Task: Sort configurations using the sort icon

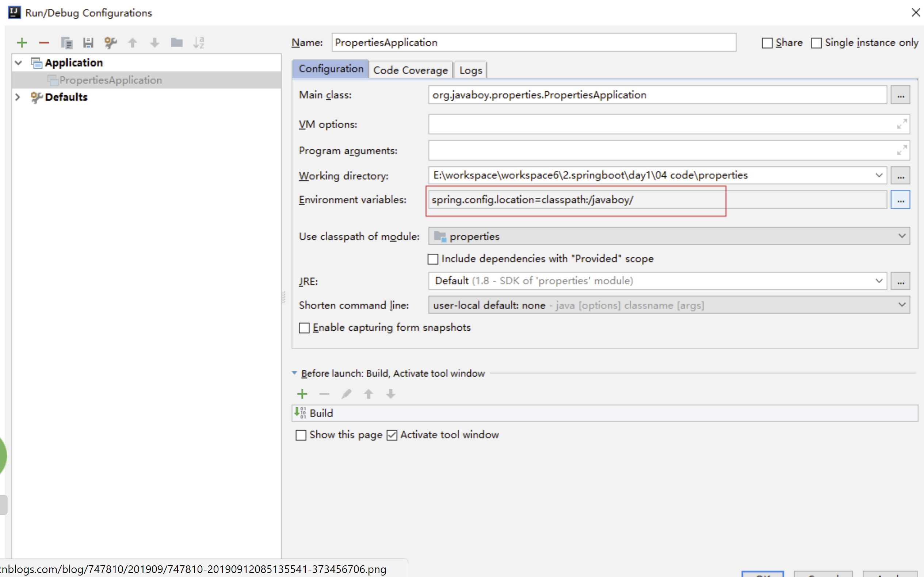Action: tap(199, 42)
